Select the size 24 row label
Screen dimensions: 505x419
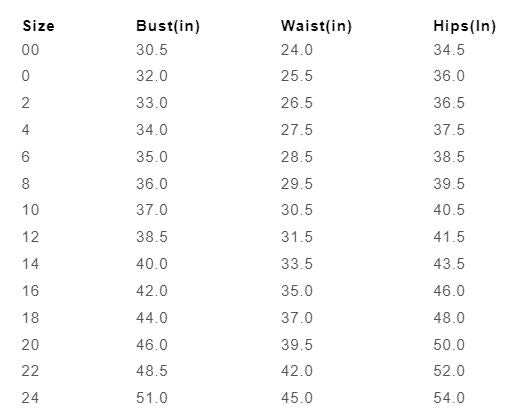30,398
